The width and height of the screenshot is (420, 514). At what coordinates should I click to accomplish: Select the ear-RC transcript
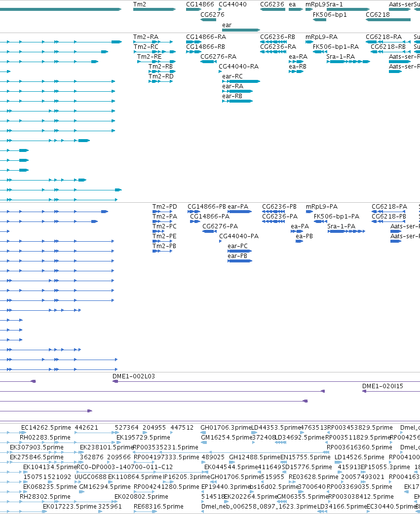click(241, 81)
